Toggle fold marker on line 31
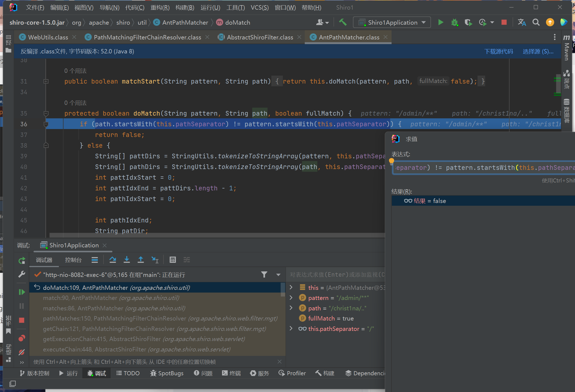Image resolution: width=575 pixels, height=392 pixels. (46, 81)
